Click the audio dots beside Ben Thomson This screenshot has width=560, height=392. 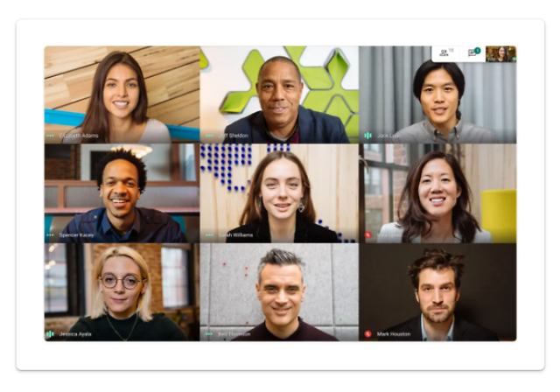[x=209, y=333]
